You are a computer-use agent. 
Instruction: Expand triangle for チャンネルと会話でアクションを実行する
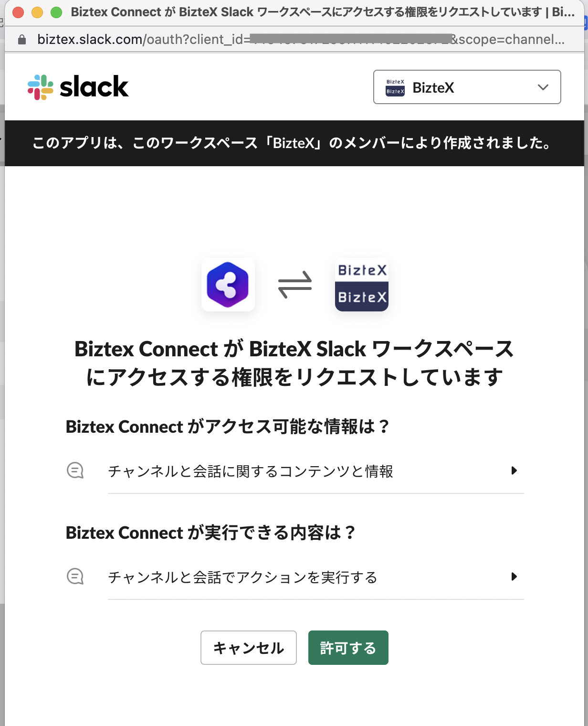click(514, 577)
